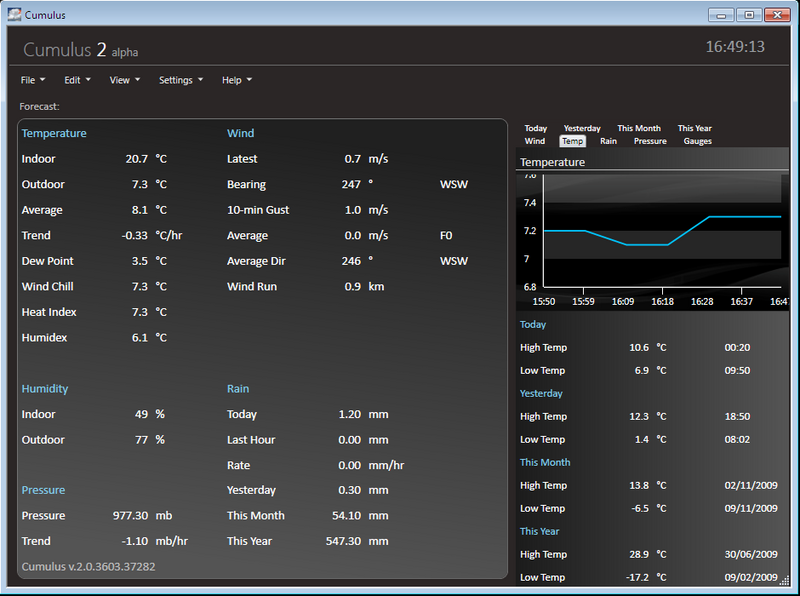Click the resize grip in bottom-right corner
The width and height of the screenshot is (800, 596).
tap(784, 581)
